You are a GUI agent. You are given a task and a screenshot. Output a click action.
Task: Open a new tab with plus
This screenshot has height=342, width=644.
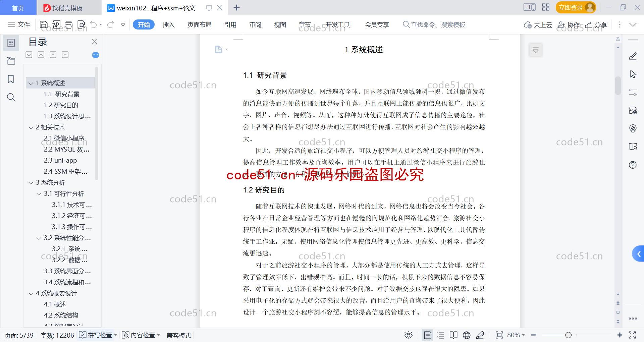pos(236,7)
